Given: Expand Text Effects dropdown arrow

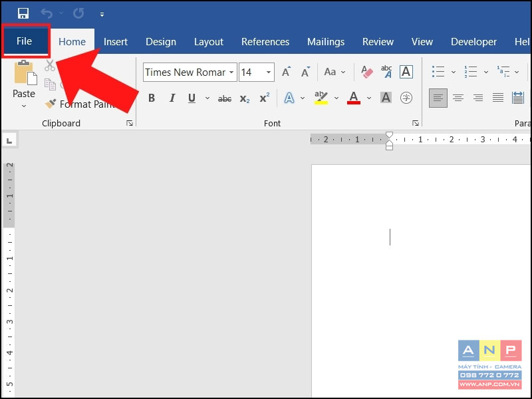Looking at the screenshot, I should point(303,98).
